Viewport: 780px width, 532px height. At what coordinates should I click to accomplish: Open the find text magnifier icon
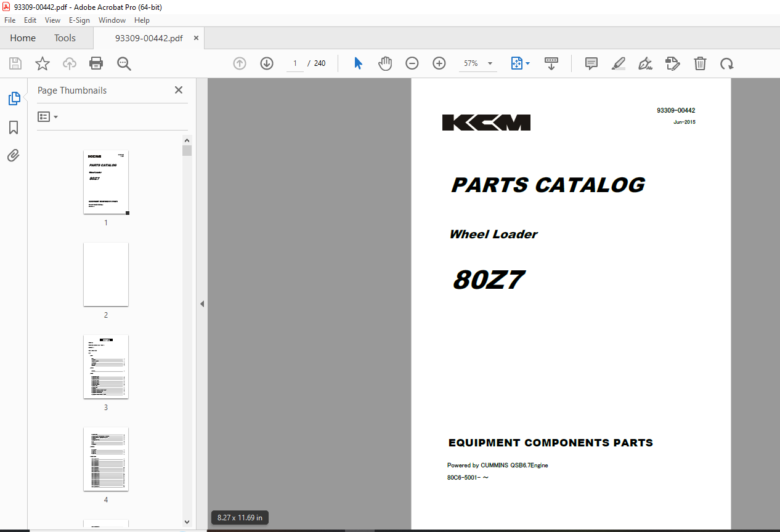point(124,63)
